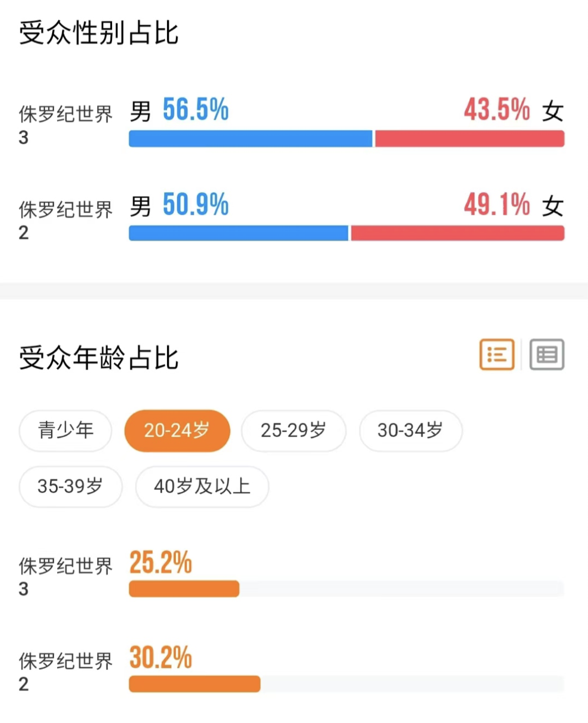This screenshot has height=723, width=588.
Task: Open 侏罗纪世界3 label in gender section
Action: point(65,125)
